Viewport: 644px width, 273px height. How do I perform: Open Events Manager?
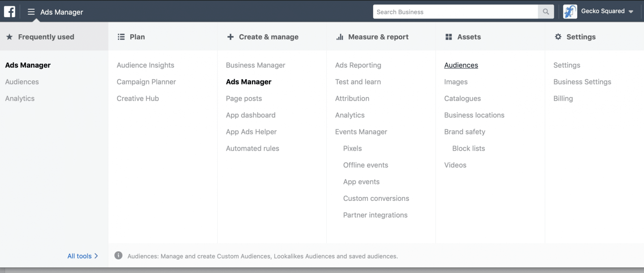[x=361, y=132]
